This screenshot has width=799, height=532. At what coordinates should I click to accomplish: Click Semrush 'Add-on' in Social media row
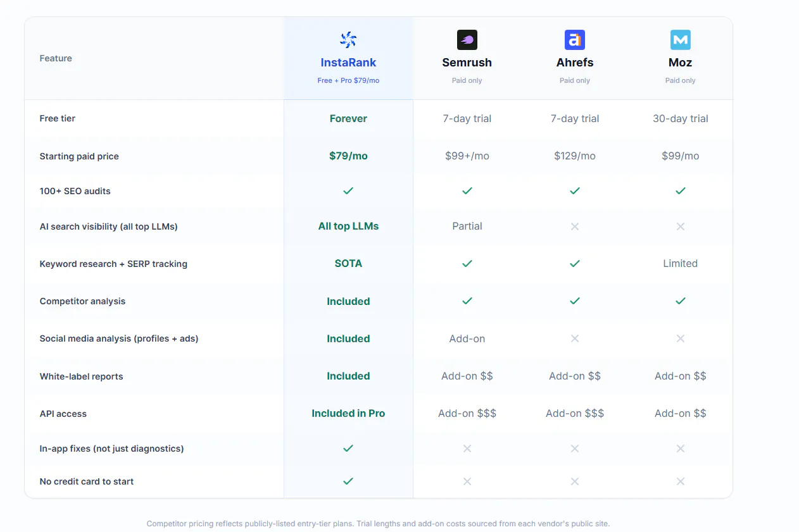point(467,338)
